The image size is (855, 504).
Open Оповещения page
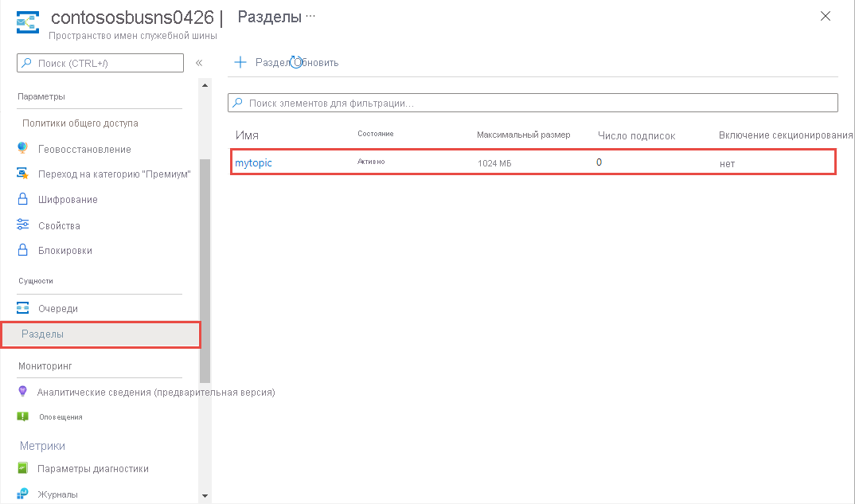click(61, 417)
